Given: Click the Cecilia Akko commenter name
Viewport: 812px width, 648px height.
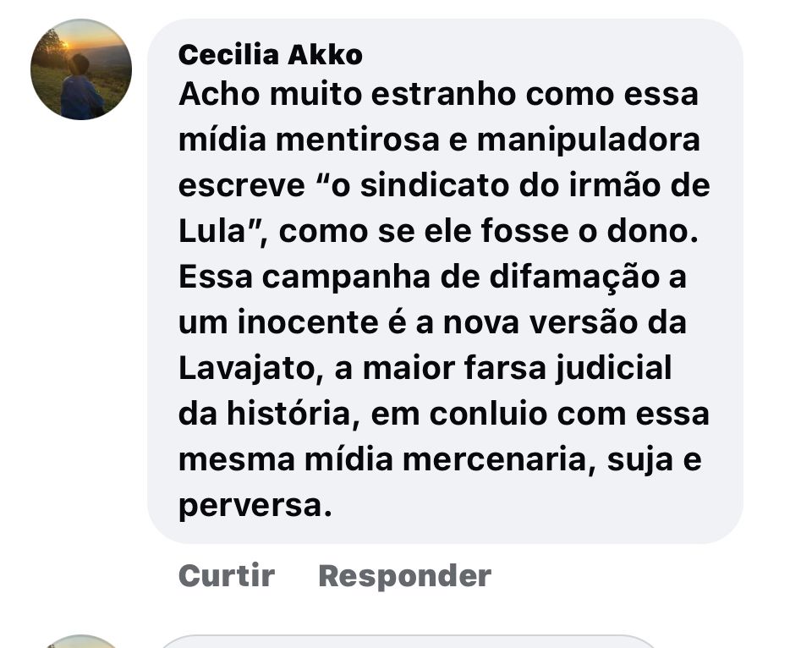Looking at the screenshot, I should point(271,55).
